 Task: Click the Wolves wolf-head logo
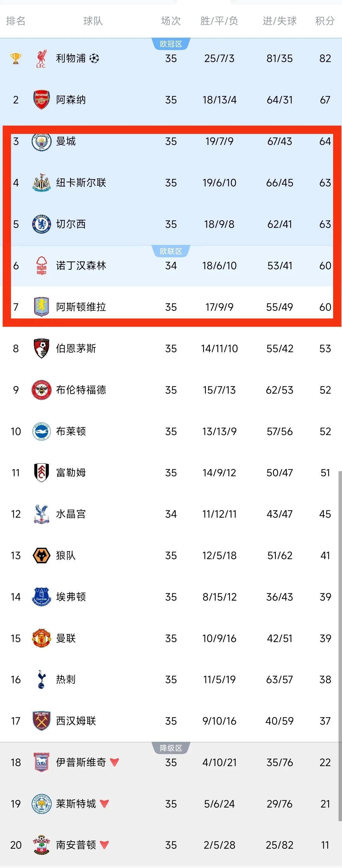point(41,556)
